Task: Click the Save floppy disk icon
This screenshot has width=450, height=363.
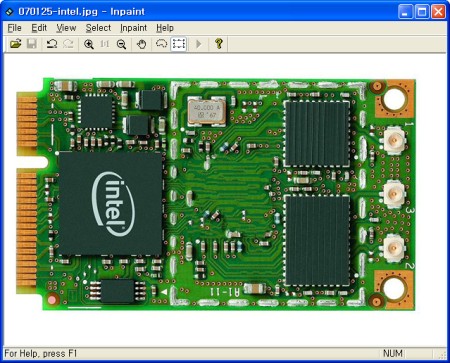Action: 32,44
